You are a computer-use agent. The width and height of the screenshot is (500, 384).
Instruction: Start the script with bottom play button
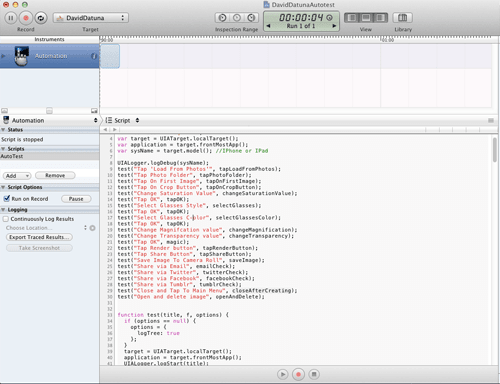(x=283, y=374)
